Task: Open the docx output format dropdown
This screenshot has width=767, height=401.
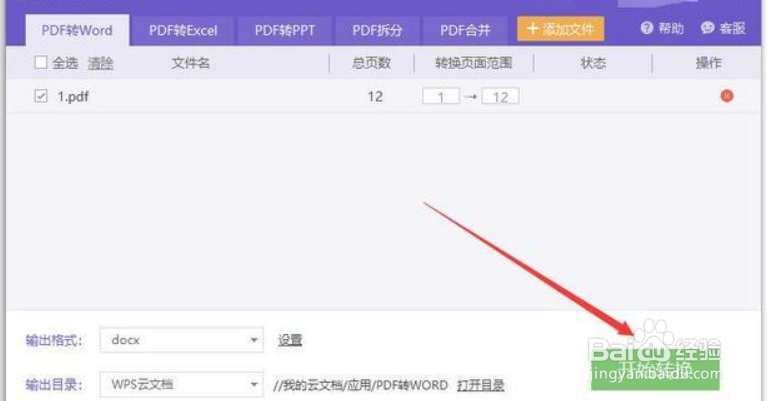Action: click(181, 340)
